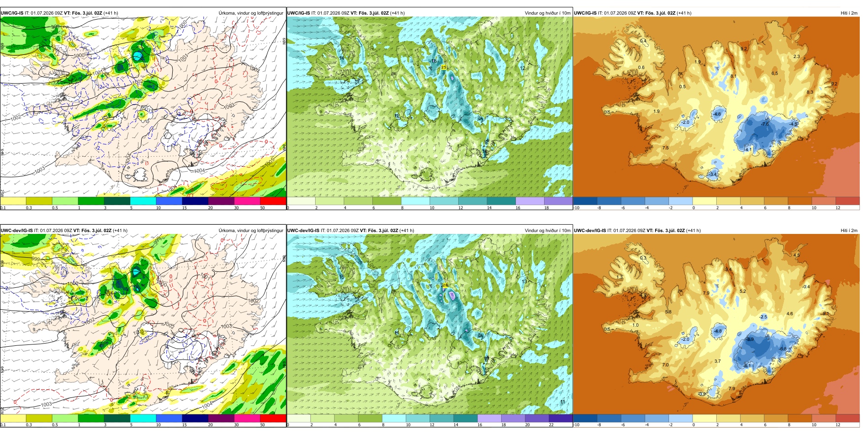The width and height of the screenshot is (868, 434).
Task: Select darkest blue -10 swatch in UWC/IG-IS temperature legend
Action: coord(585,201)
